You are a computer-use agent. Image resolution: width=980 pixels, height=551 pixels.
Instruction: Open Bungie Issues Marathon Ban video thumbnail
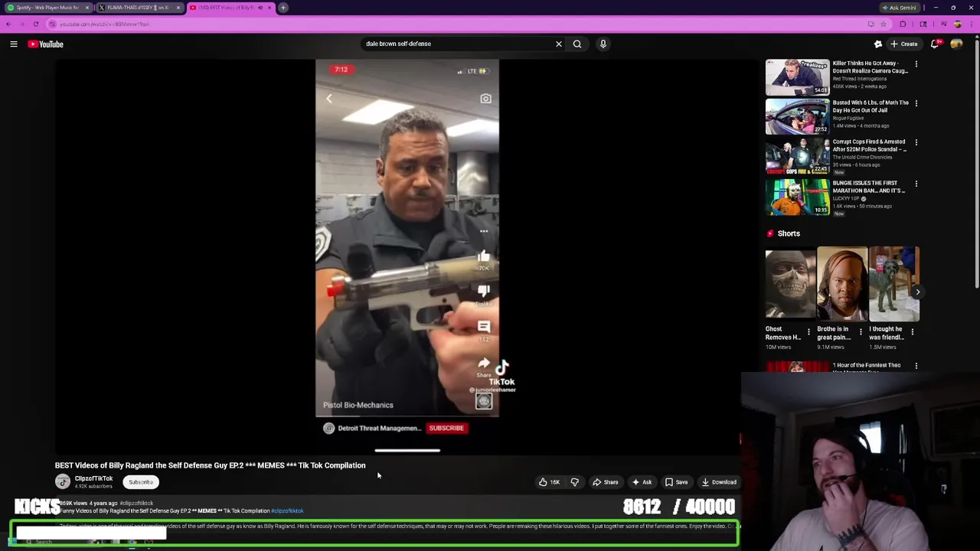tap(797, 197)
